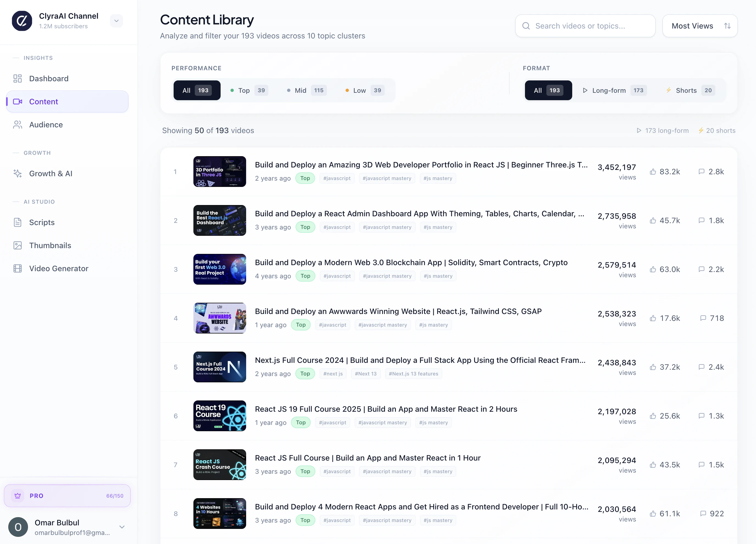Image resolution: width=756 pixels, height=544 pixels.
Task: Click the PRO plan usage badge
Action: (67, 495)
